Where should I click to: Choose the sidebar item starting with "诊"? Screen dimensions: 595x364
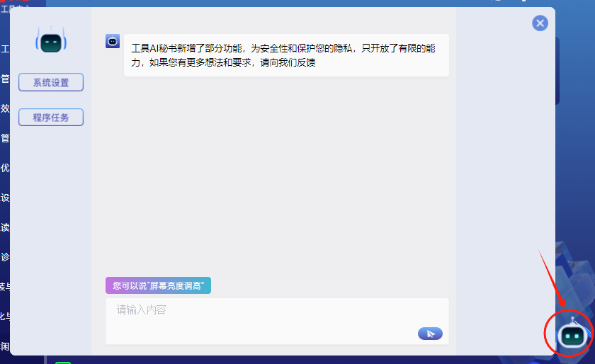5,257
